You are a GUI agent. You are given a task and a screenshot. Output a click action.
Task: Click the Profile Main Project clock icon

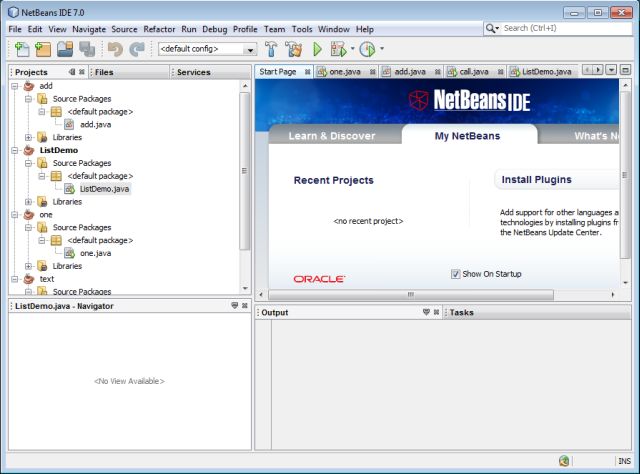pos(367,49)
